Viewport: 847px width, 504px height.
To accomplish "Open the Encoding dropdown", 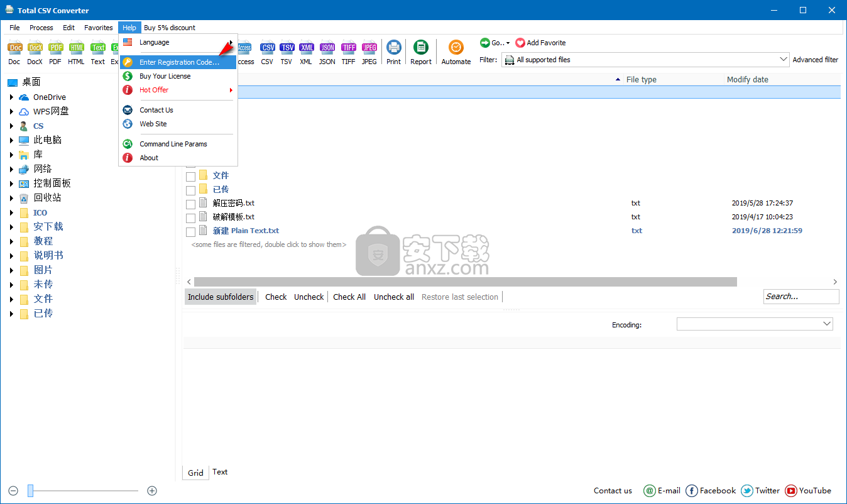I will point(826,324).
